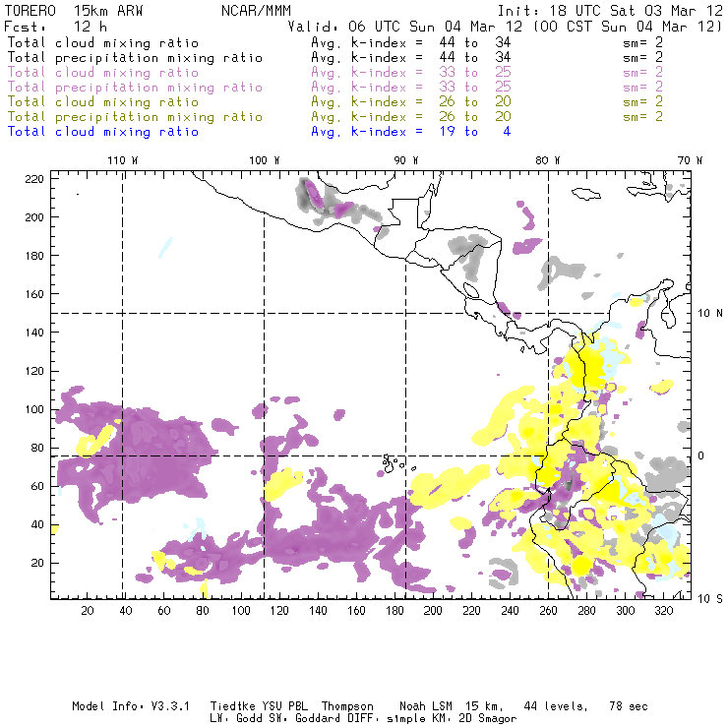Click the purple "Total precipitation mixing ratio" legend line
This screenshot has height=728, width=728.
coord(135,88)
